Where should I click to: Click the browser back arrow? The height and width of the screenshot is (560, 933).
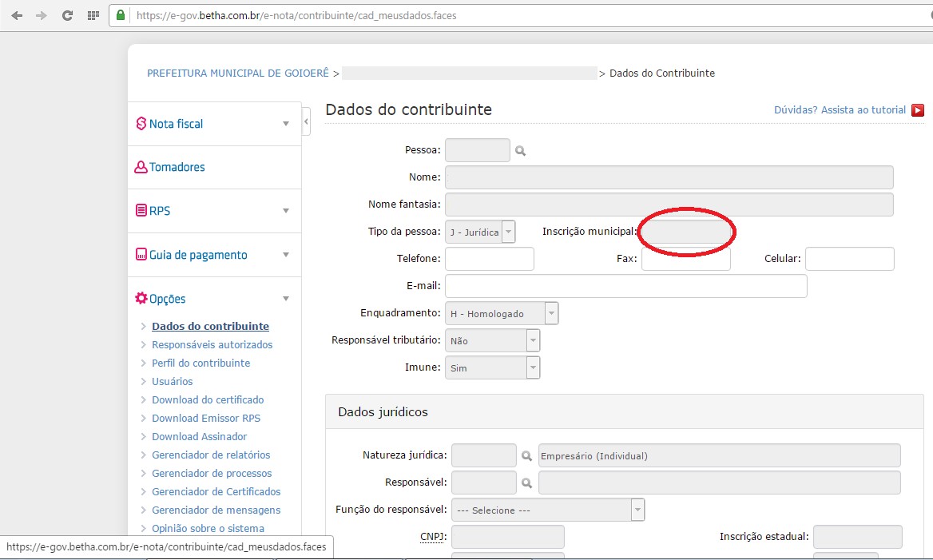click(17, 15)
